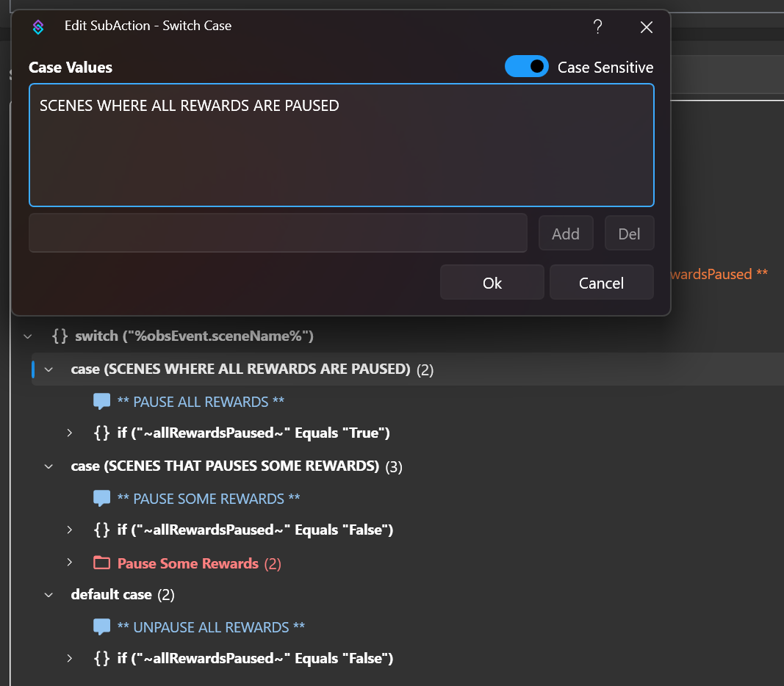
Task: Select the Pause Some Rewards folder icon
Action: 101,563
